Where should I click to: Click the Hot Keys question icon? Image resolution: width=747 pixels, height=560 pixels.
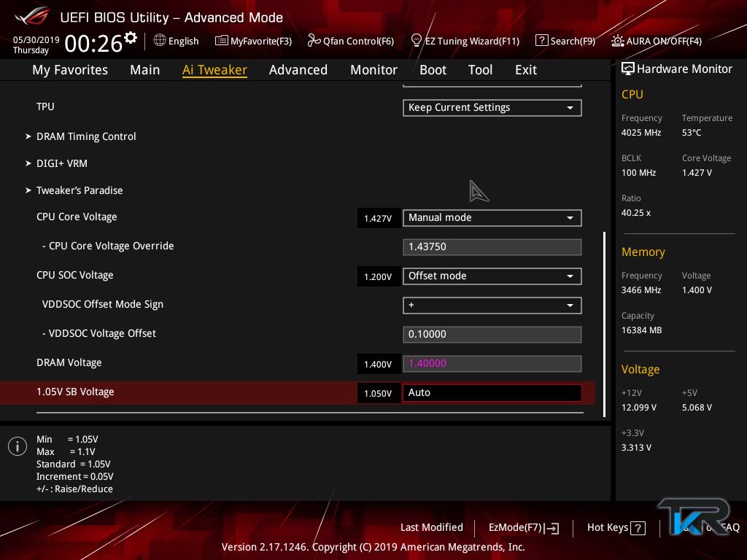pyautogui.click(x=638, y=528)
